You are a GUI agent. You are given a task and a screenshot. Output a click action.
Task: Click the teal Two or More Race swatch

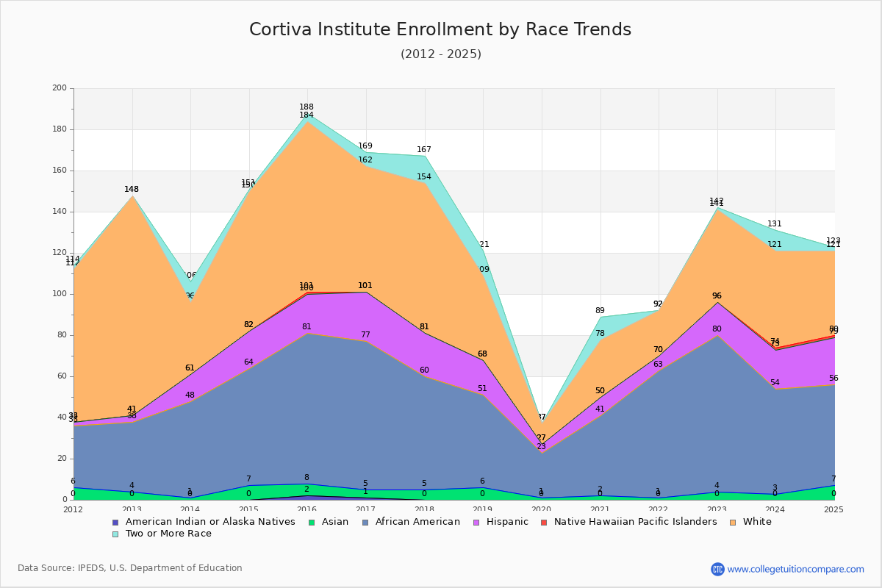tap(115, 534)
